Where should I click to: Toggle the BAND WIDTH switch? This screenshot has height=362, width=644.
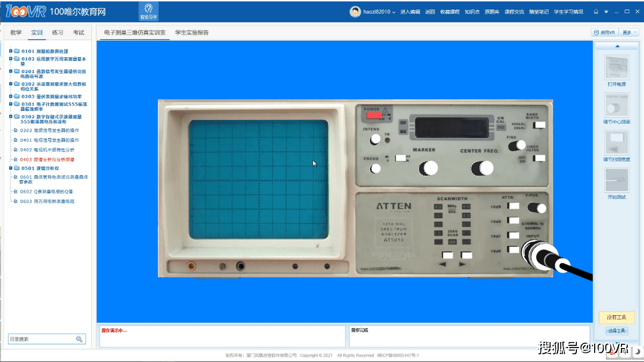pos(539,125)
